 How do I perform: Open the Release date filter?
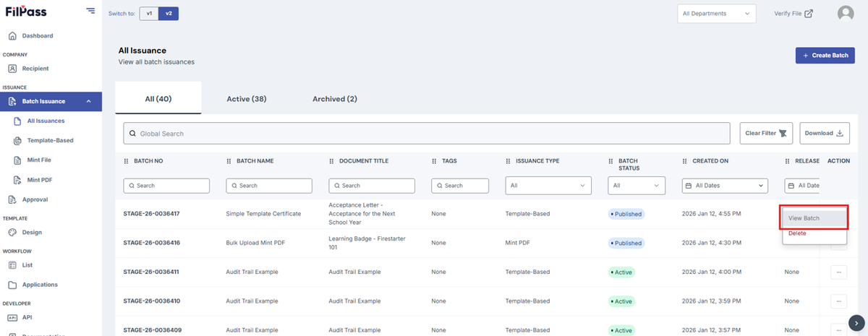tap(802, 186)
